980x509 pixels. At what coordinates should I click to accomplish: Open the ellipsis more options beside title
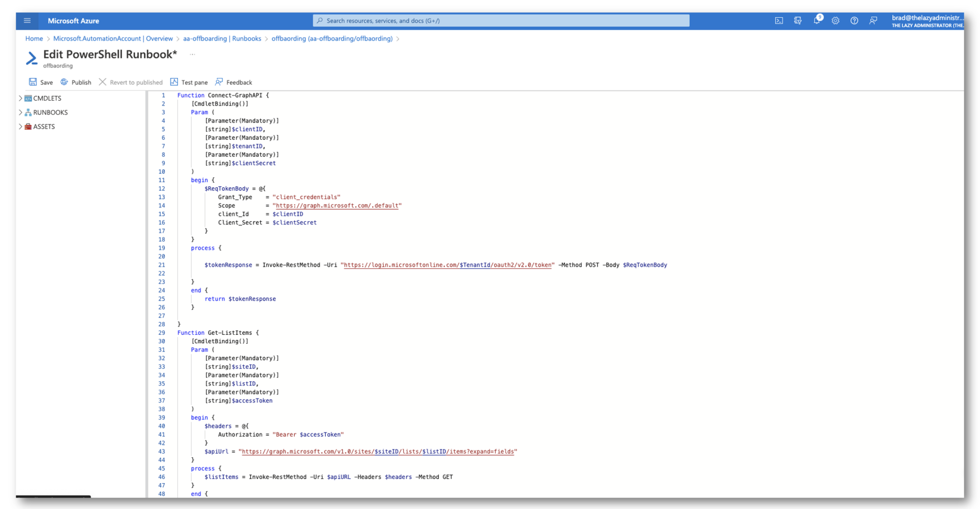click(192, 54)
